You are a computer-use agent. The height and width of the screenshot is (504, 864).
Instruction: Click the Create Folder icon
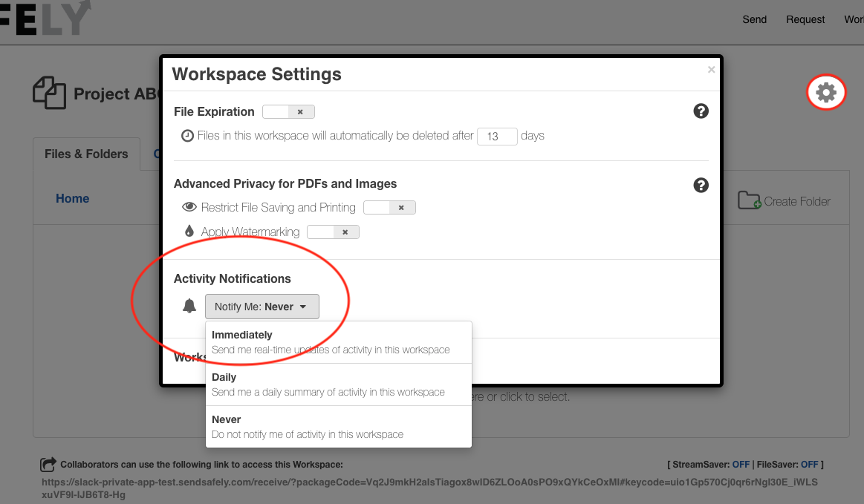(750, 200)
